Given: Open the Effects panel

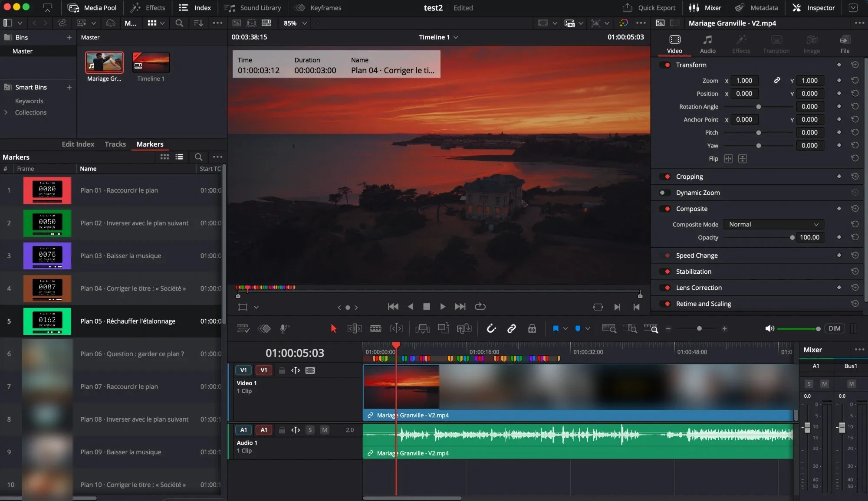Looking at the screenshot, I should tap(148, 8).
